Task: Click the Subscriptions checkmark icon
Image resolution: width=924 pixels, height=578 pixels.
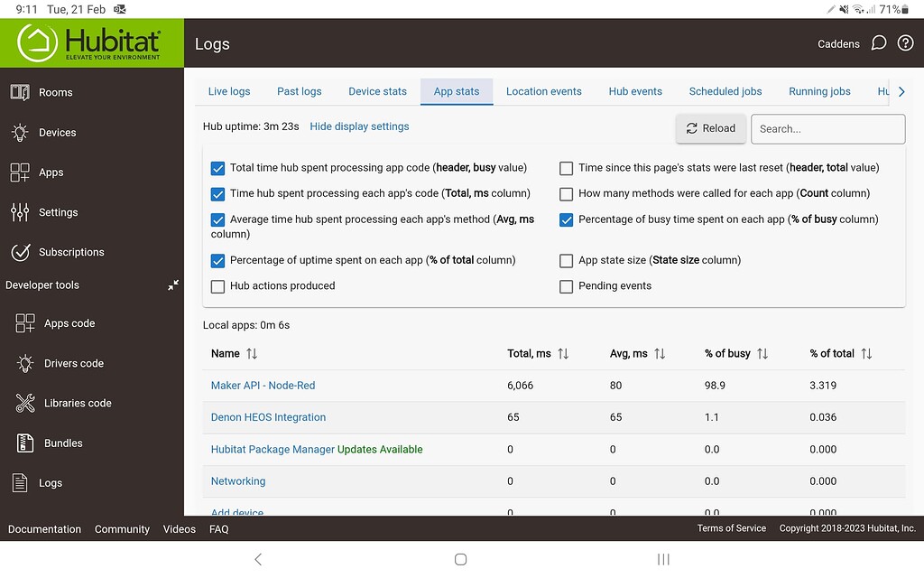Action: click(20, 252)
